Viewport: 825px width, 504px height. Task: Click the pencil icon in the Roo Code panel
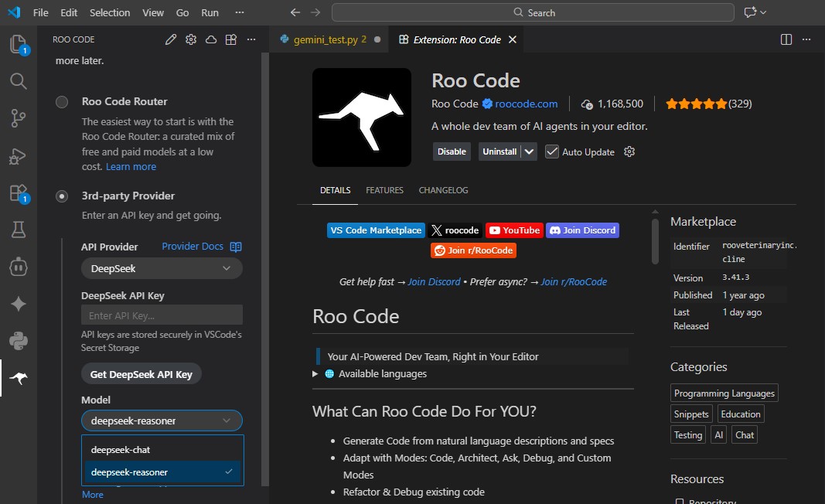[x=171, y=39]
